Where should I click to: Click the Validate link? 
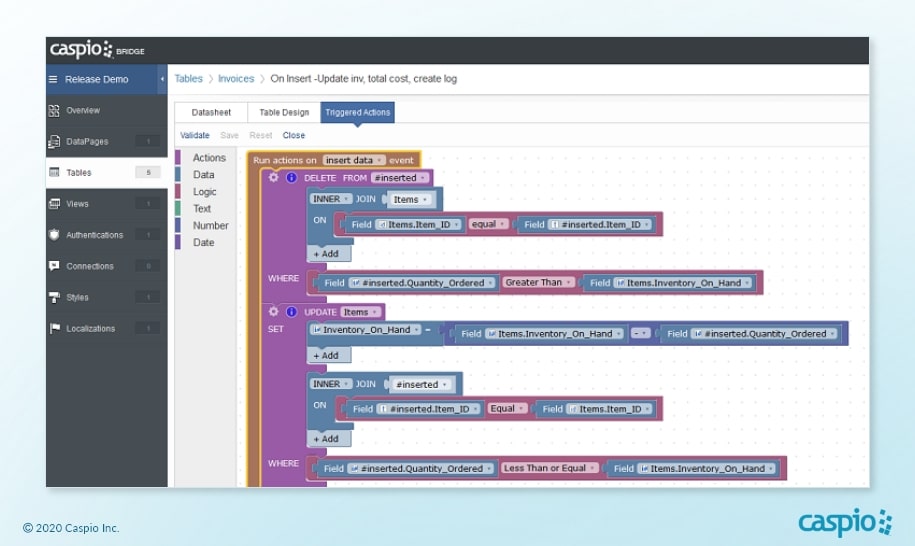tap(195, 135)
